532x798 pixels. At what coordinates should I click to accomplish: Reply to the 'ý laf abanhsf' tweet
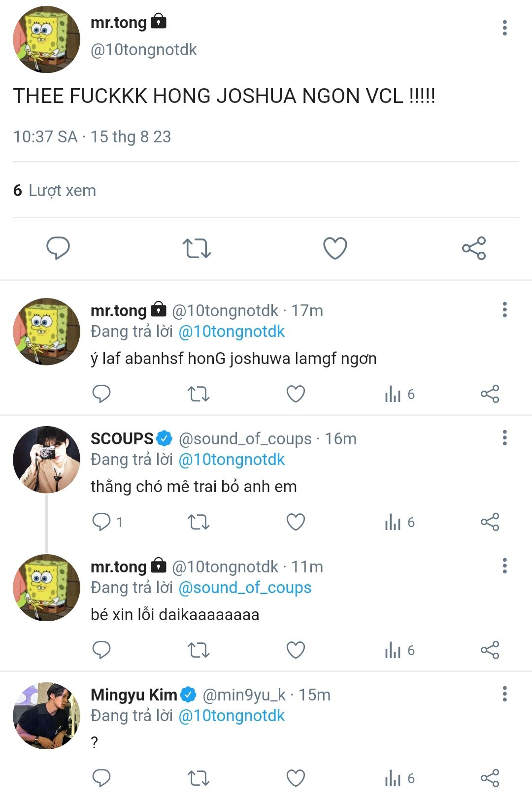point(101,394)
